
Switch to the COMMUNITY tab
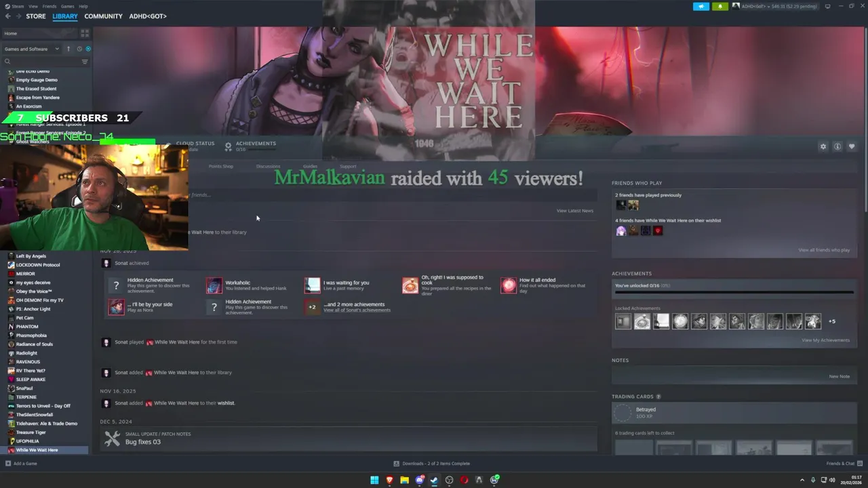pos(104,16)
